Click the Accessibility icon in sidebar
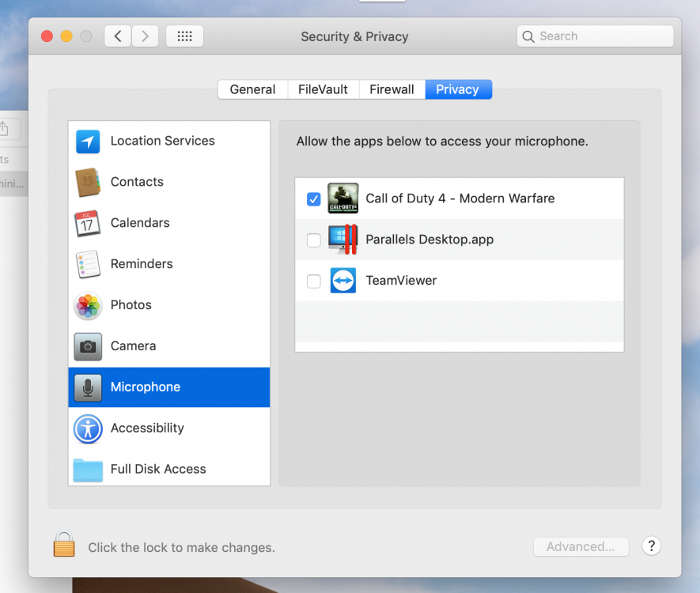The height and width of the screenshot is (593, 700). [x=88, y=429]
